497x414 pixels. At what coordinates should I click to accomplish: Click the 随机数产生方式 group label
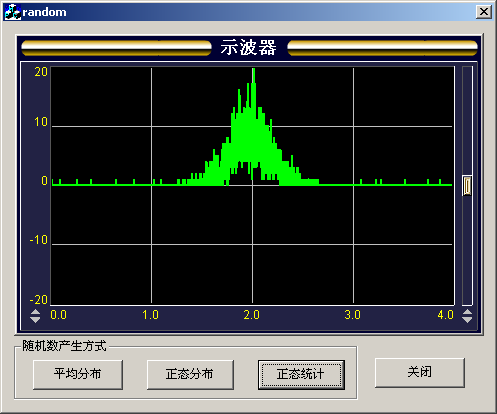64,346
